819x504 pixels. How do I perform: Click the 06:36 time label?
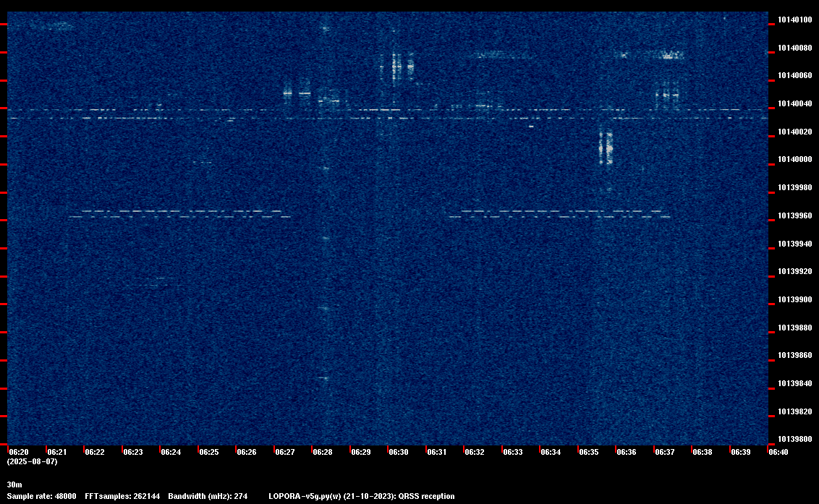coord(627,452)
